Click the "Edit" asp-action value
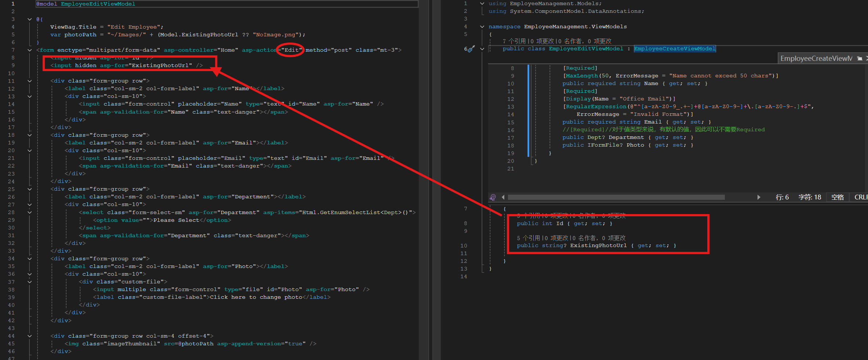Viewport: 868px width, 360px height. (x=291, y=50)
